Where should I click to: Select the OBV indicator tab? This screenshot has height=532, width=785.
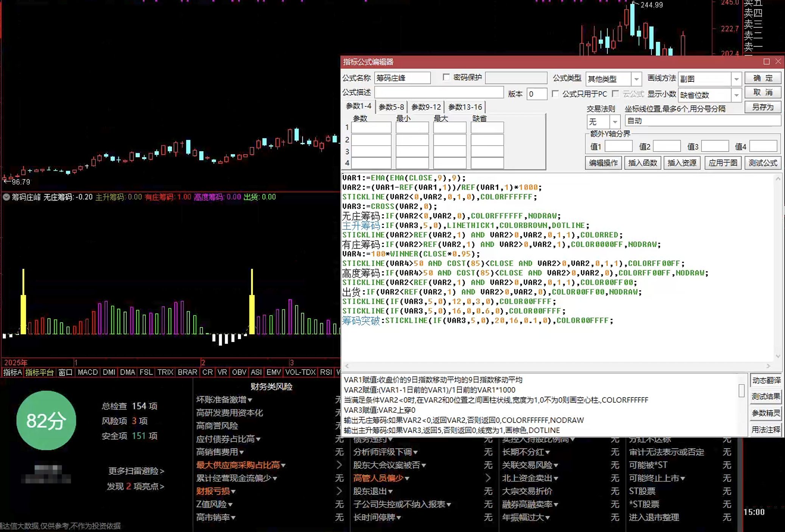point(239,372)
